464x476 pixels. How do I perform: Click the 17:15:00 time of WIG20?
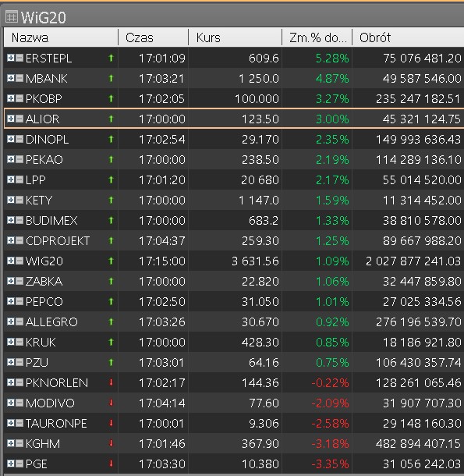click(x=161, y=261)
